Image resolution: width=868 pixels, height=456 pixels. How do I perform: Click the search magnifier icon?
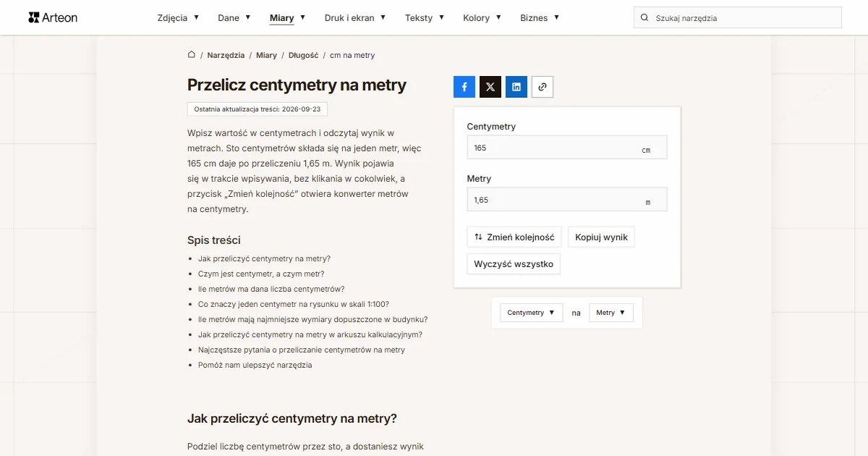coord(644,17)
